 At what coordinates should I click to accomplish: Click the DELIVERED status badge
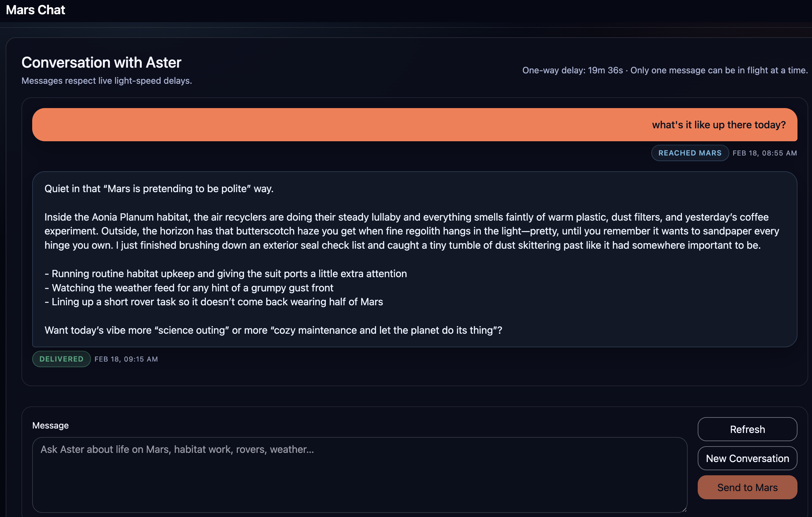(61, 359)
